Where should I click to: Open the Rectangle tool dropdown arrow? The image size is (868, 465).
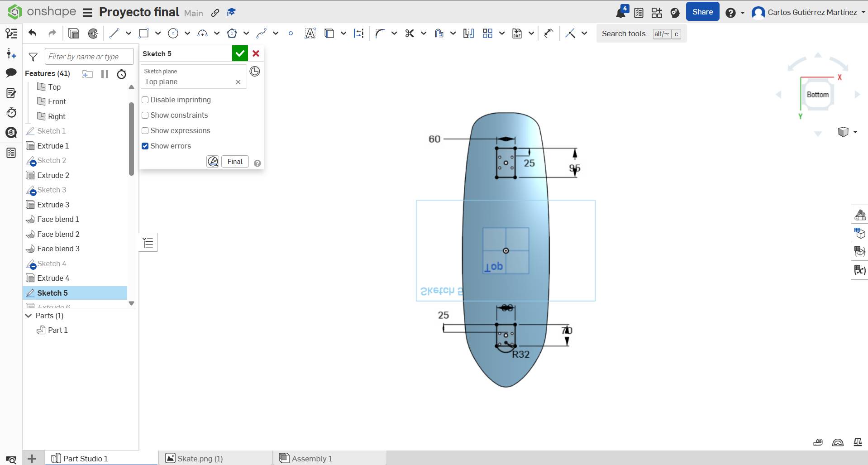157,33
